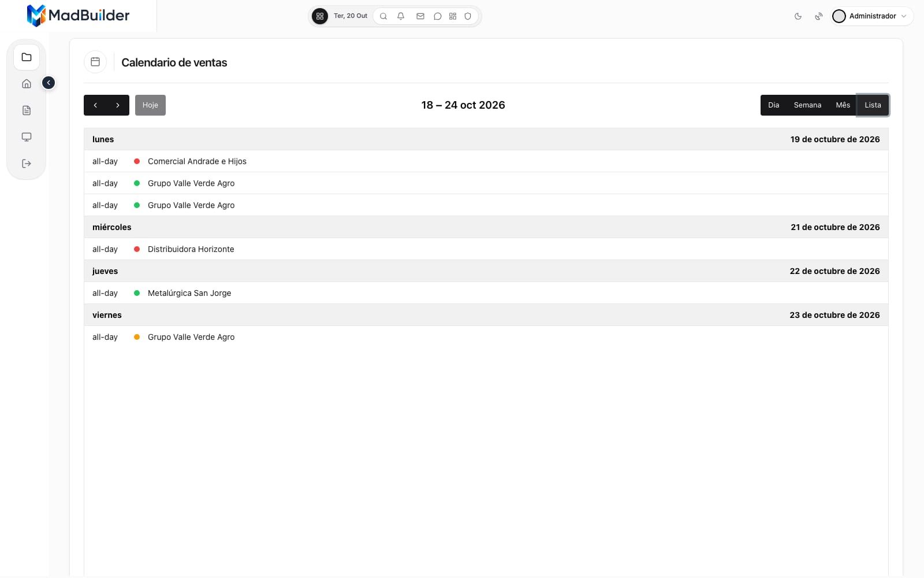
Task: Open jueves day header link
Action: [x=105, y=271]
